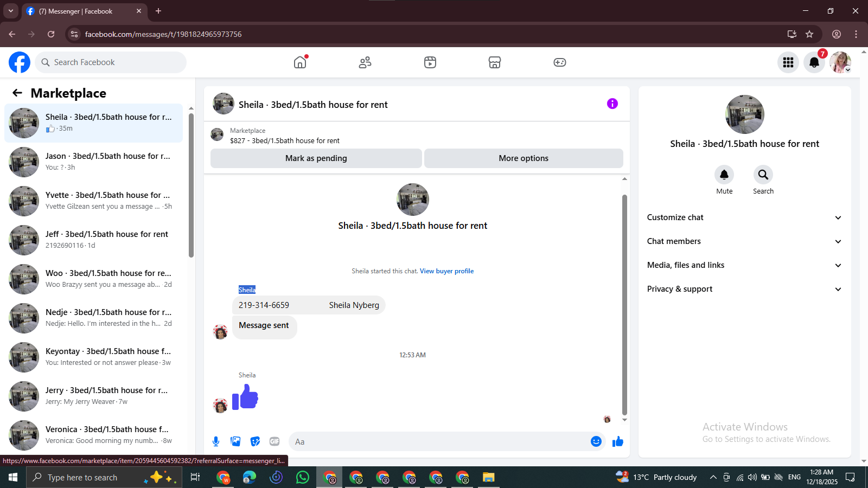
Task: Open Chrome three-dot menu
Action: point(856,34)
